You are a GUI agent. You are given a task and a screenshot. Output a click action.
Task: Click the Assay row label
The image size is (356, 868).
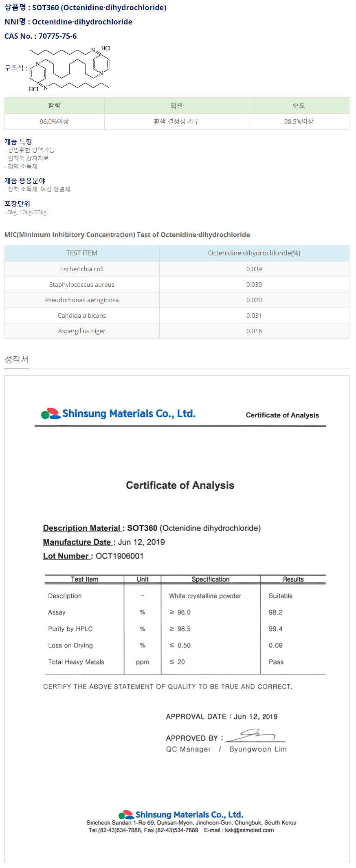tap(57, 613)
